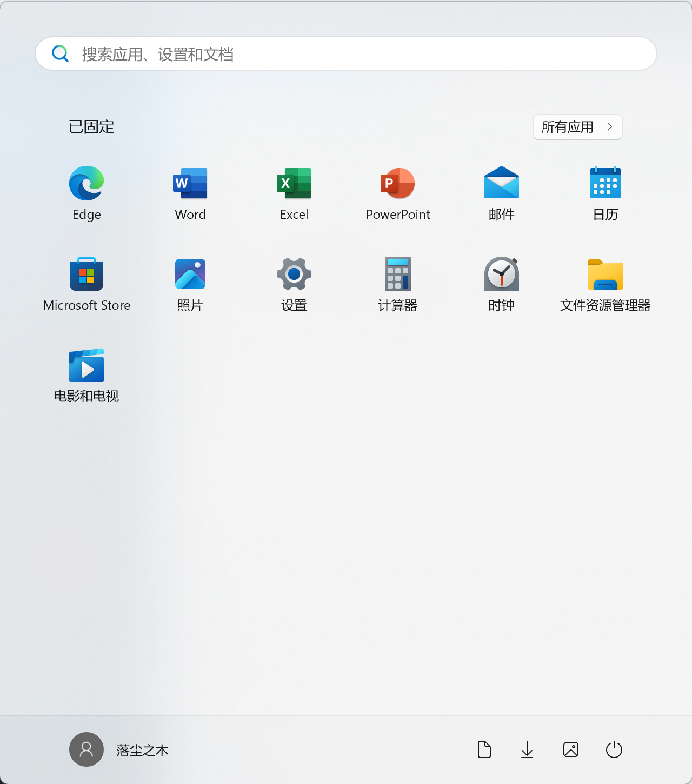Focus the 搜索应用、设置和文档 search box
The height and width of the screenshot is (784, 692).
pyautogui.click(x=346, y=53)
